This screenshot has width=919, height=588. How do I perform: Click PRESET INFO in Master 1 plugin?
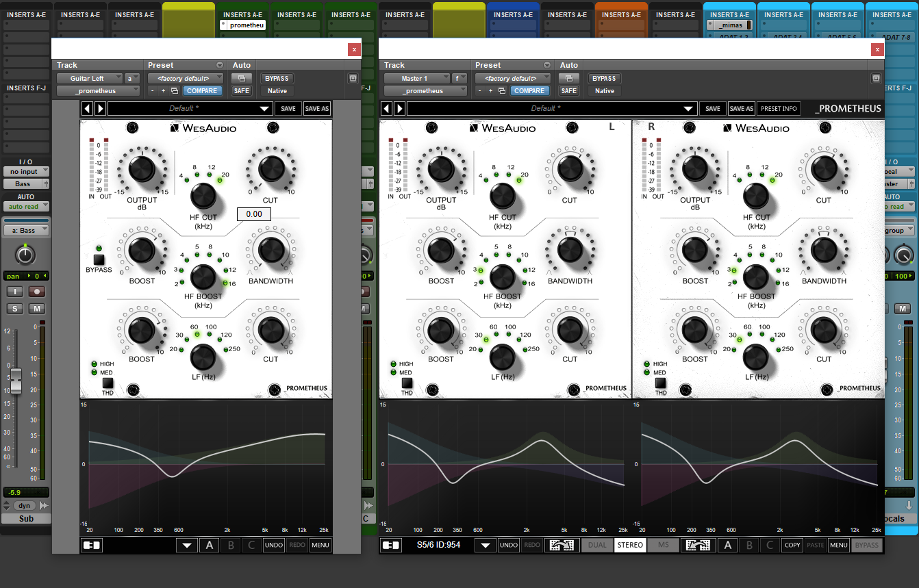click(x=779, y=108)
